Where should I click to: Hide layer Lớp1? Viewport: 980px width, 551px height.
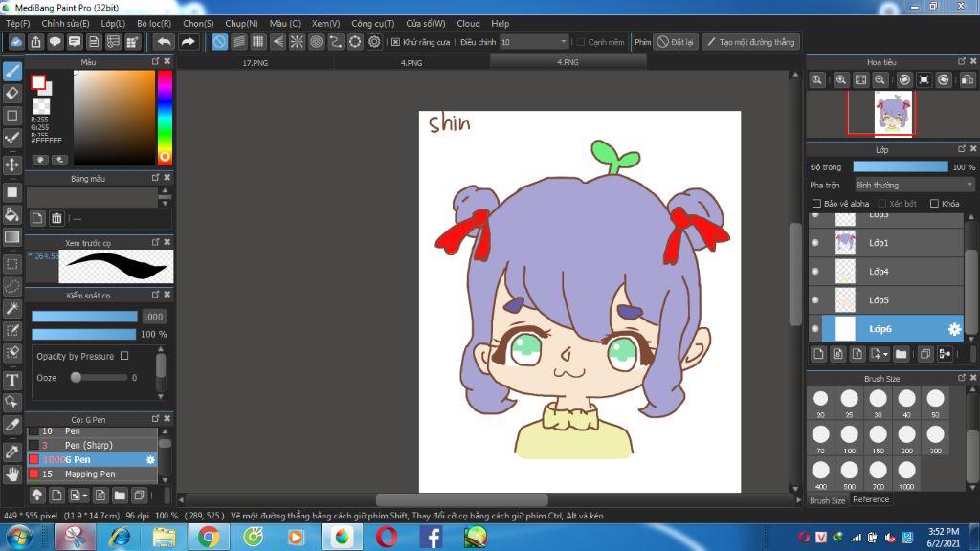(x=815, y=242)
